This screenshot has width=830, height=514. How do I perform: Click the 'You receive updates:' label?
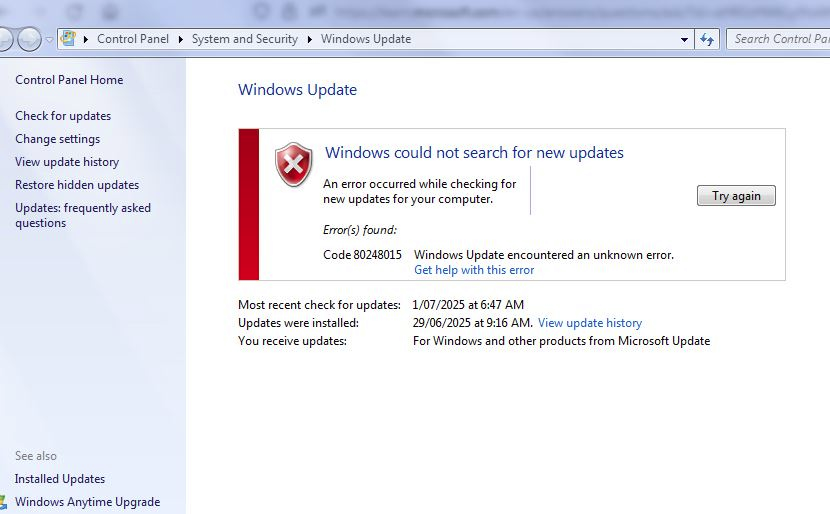pos(292,340)
